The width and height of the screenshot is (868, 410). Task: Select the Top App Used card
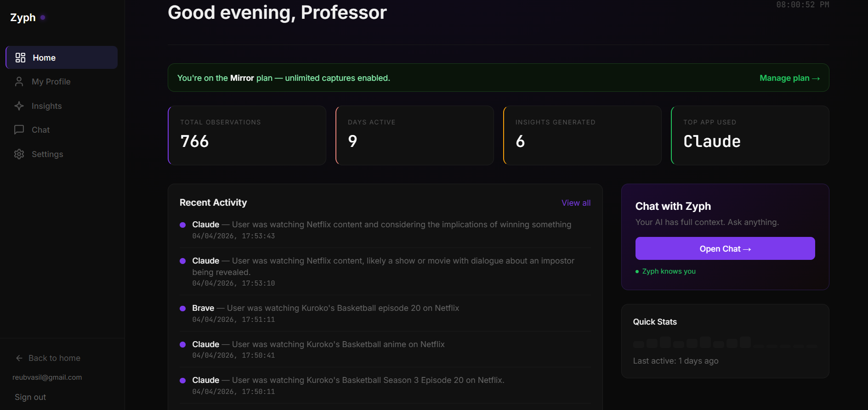click(x=750, y=135)
